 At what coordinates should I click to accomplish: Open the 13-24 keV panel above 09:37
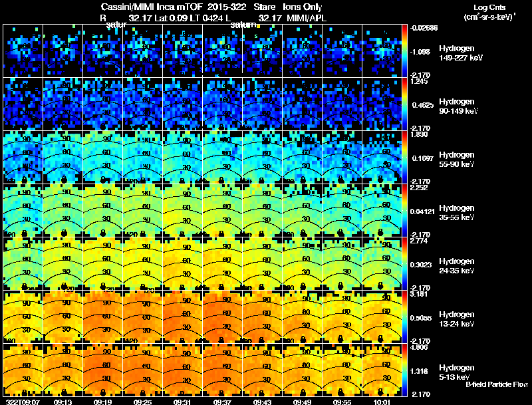tap(222, 317)
